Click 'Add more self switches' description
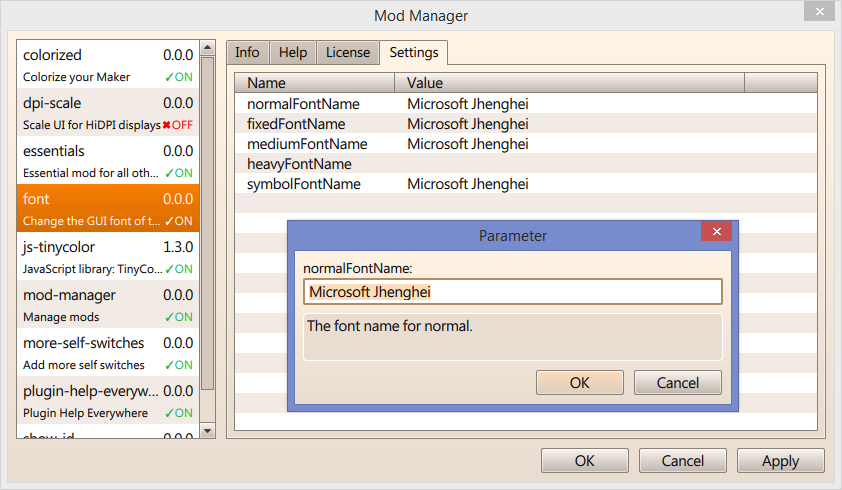This screenshot has width=842, height=490. coord(84,365)
